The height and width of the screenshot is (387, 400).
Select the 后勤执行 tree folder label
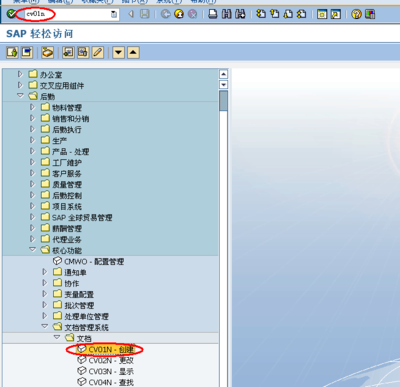tap(67, 129)
